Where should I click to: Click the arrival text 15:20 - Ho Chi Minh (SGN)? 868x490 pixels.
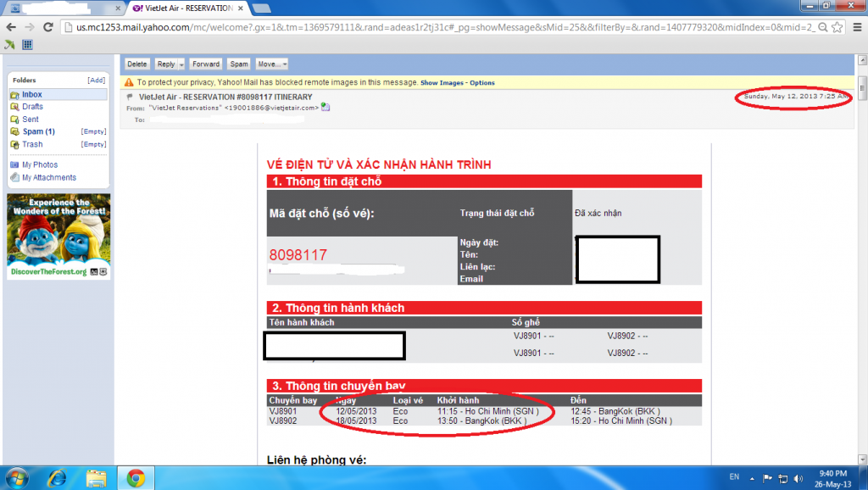click(621, 420)
